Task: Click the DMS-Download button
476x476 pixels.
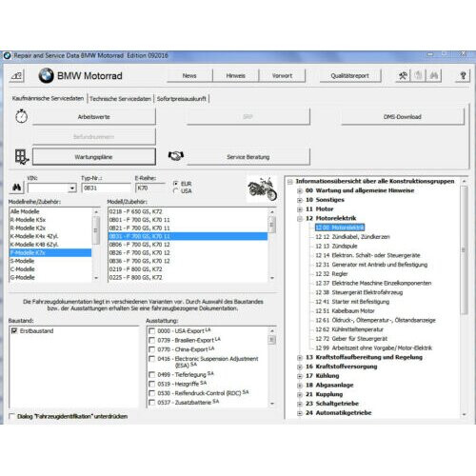Action: click(x=403, y=117)
